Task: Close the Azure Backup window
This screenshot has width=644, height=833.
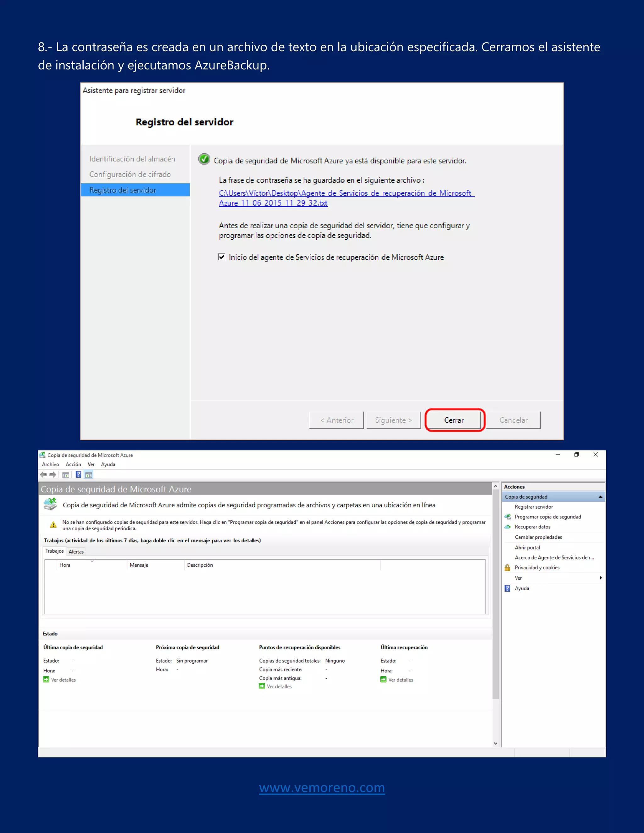Action: (596, 455)
